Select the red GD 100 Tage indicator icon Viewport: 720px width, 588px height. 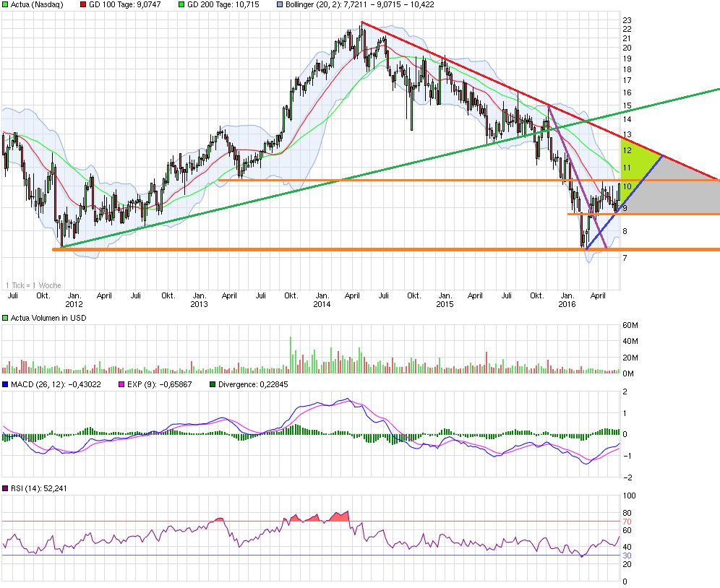point(81,5)
